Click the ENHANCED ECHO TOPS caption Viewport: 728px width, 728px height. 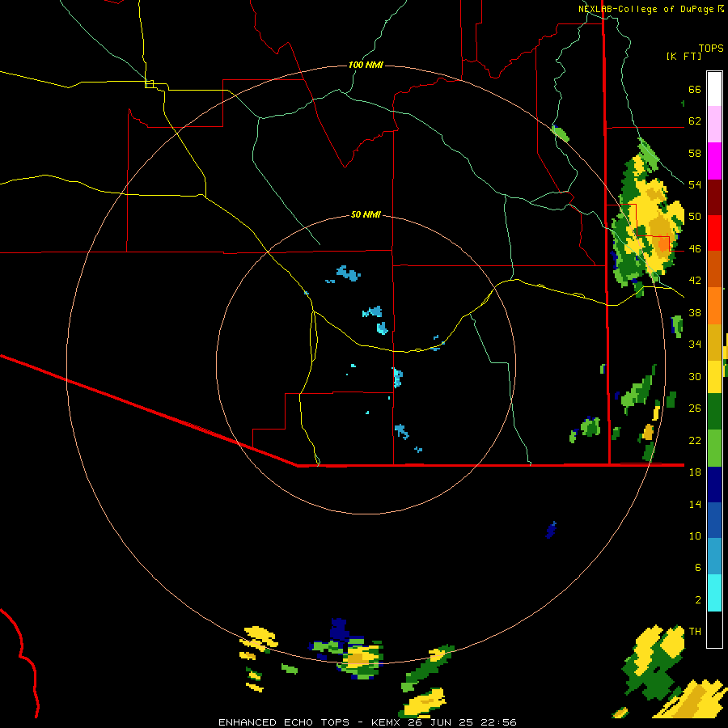coord(284,722)
